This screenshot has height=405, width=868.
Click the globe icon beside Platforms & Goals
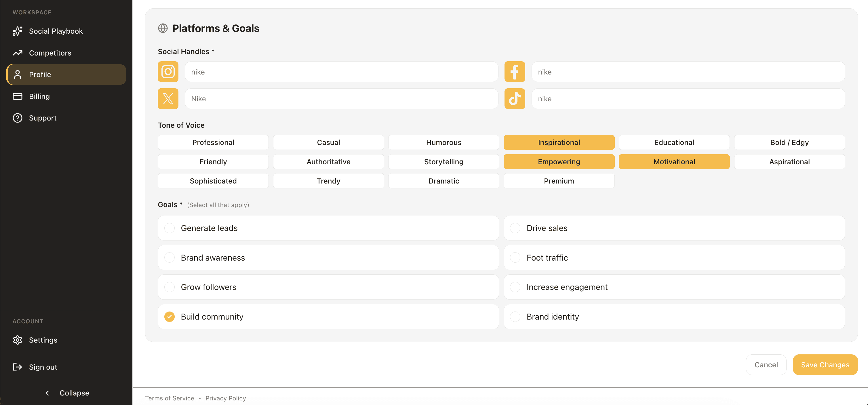[x=163, y=28]
